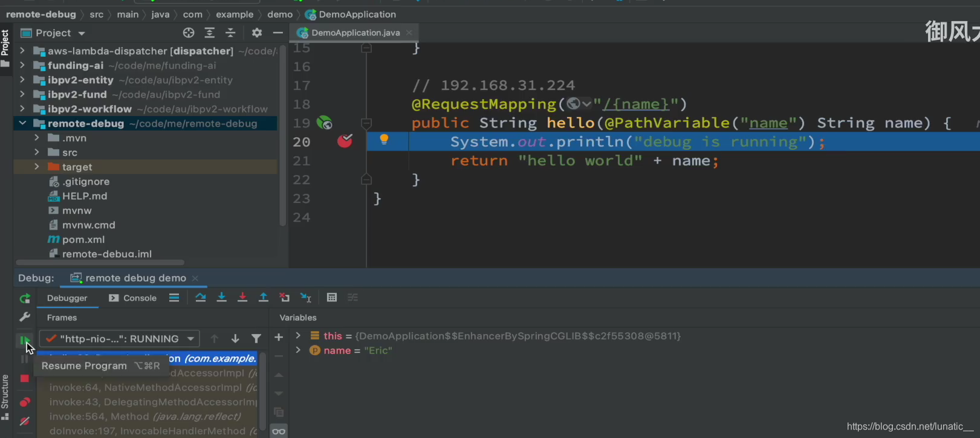Image resolution: width=980 pixels, height=438 pixels.
Task: Click the DemoApplication breadcrumb
Action: [351, 14]
